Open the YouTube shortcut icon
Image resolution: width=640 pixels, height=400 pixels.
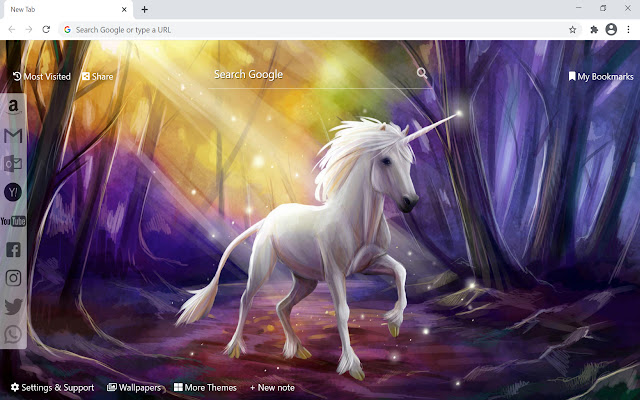tap(13, 221)
